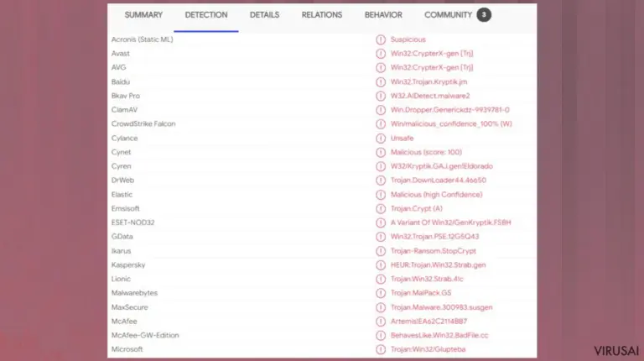Go to the BEHAVIOR tab
Screen dimensions: 644x361
tap(383, 15)
